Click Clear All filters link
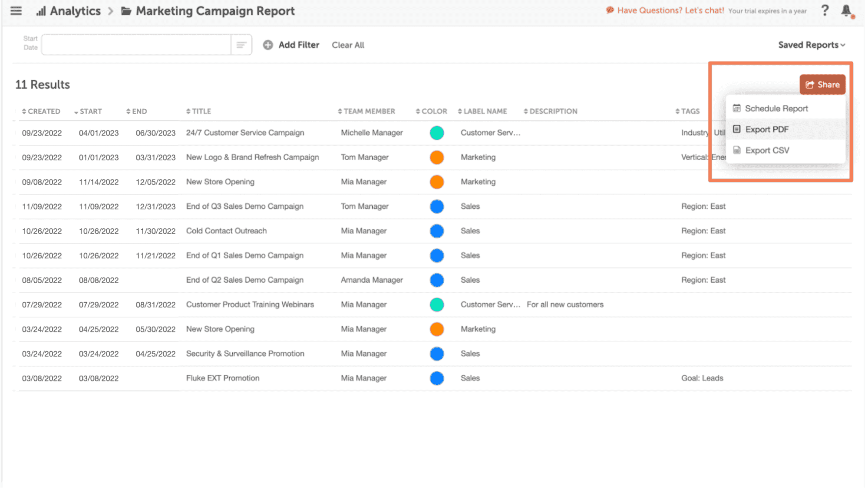 point(348,44)
